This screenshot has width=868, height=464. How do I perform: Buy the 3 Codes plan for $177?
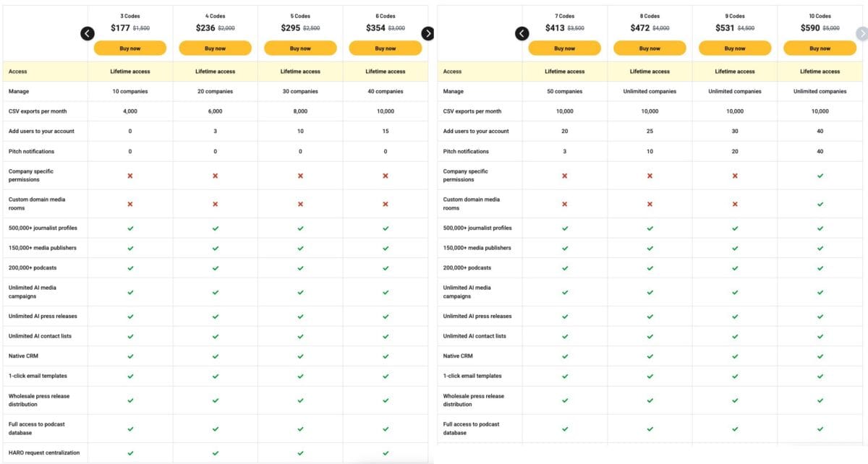pyautogui.click(x=130, y=48)
